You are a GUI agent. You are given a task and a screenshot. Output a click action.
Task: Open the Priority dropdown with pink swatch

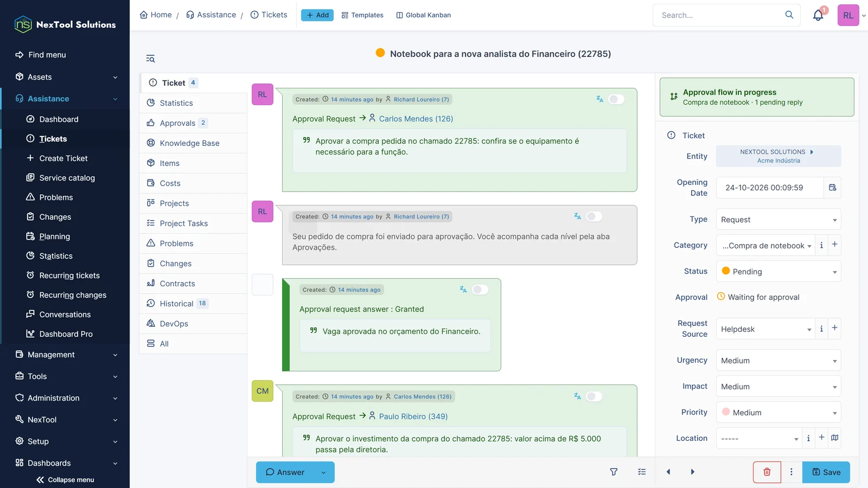[778, 413]
